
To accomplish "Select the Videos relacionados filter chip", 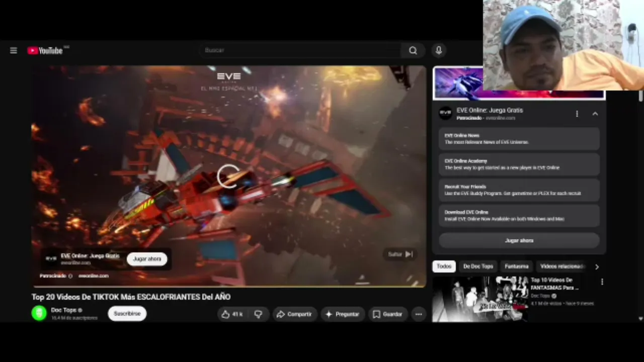I will 561,266.
